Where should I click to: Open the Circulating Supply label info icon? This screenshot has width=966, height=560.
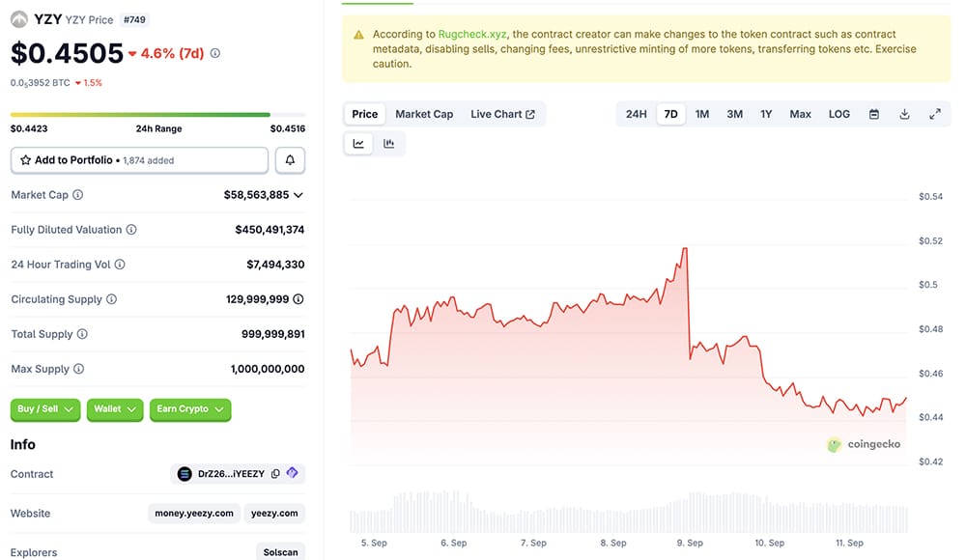coord(111,298)
